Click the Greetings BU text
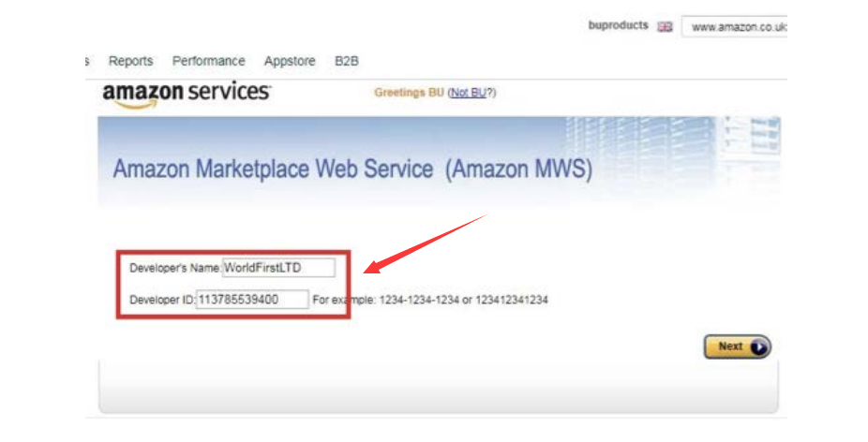Screen dimensions: 868x442 [x=409, y=93]
